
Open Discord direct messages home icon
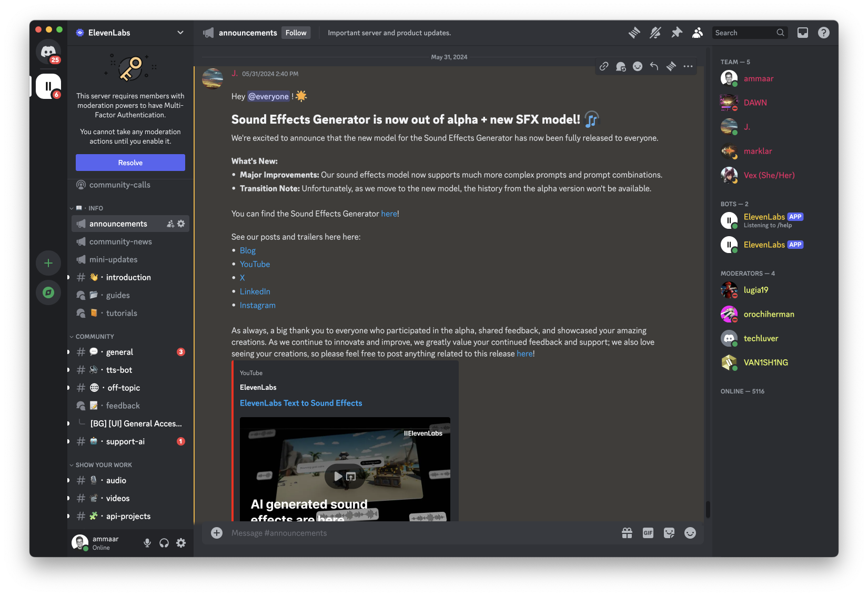(48, 52)
